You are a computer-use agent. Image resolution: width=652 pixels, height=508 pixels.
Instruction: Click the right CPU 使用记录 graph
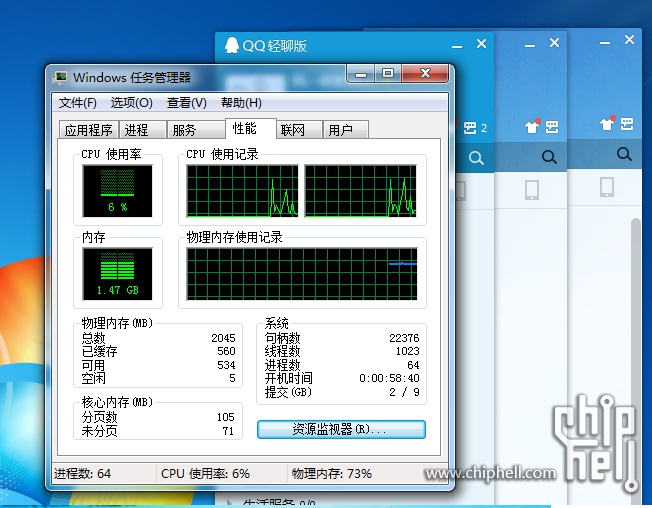361,191
